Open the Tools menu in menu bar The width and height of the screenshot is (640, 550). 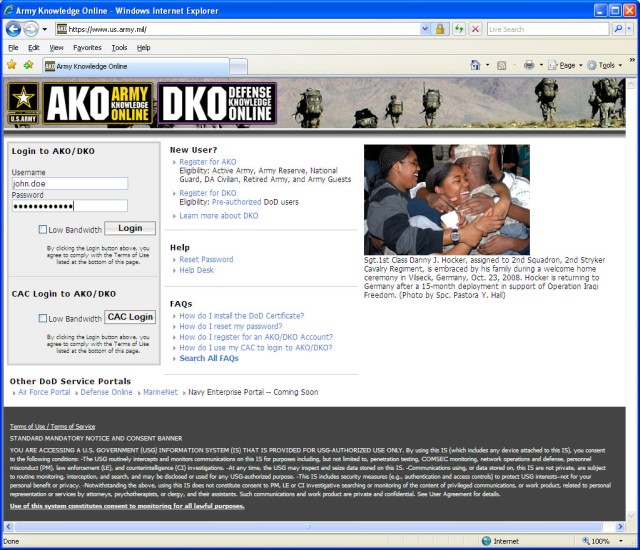click(x=119, y=47)
